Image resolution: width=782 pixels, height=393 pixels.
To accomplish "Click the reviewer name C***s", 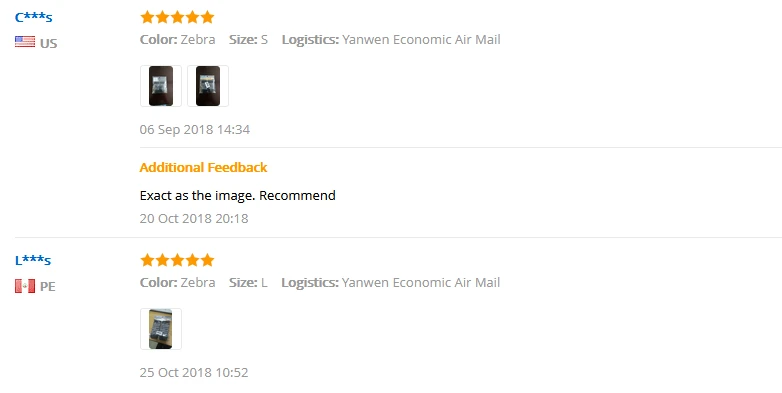I will tap(33, 17).
